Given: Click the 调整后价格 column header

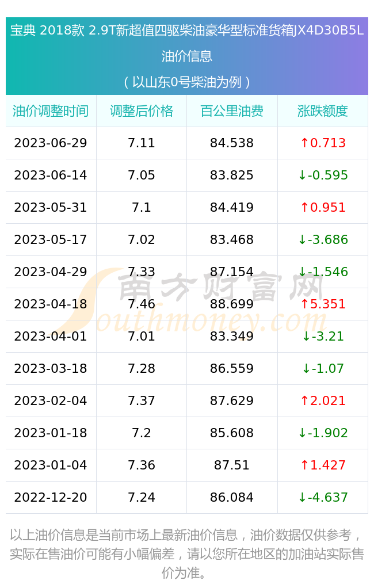Looking at the screenshot, I should point(142,111).
